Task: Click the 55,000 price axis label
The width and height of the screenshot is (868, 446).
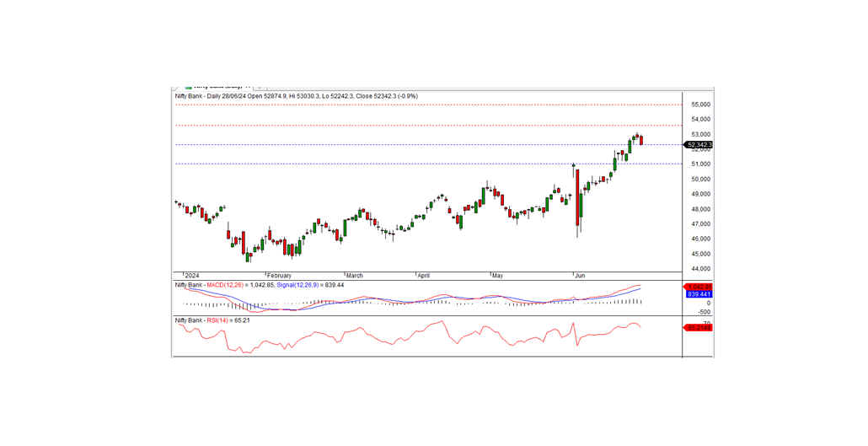Action: (699, 105)
